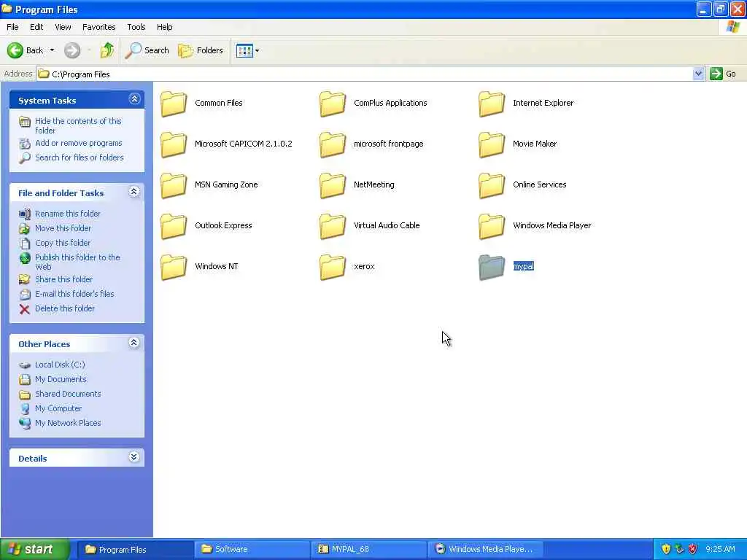Switch to Software taskbar window

pos(252,549)
